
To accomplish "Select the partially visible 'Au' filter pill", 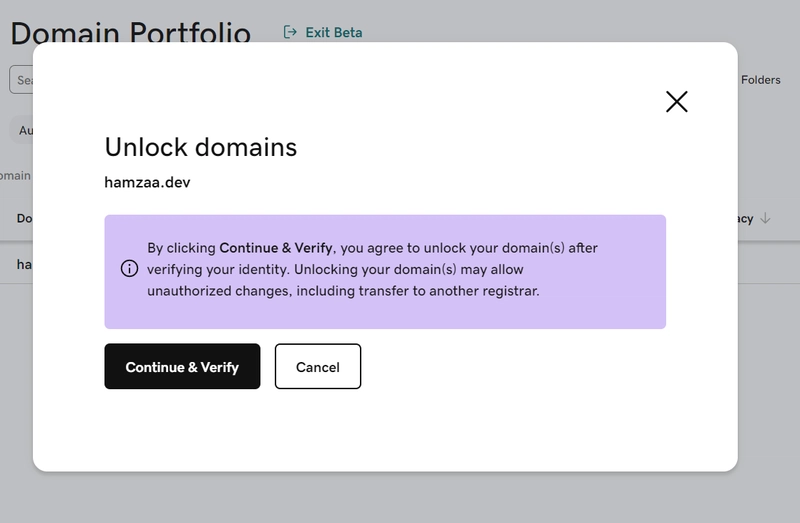I will click(x=21, y=130).
